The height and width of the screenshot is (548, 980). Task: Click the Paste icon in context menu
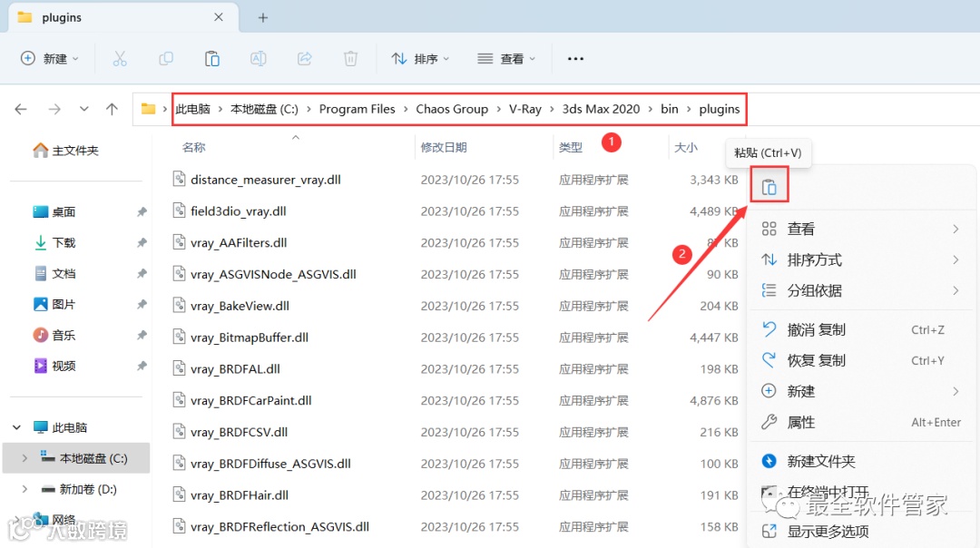point(769,186)
